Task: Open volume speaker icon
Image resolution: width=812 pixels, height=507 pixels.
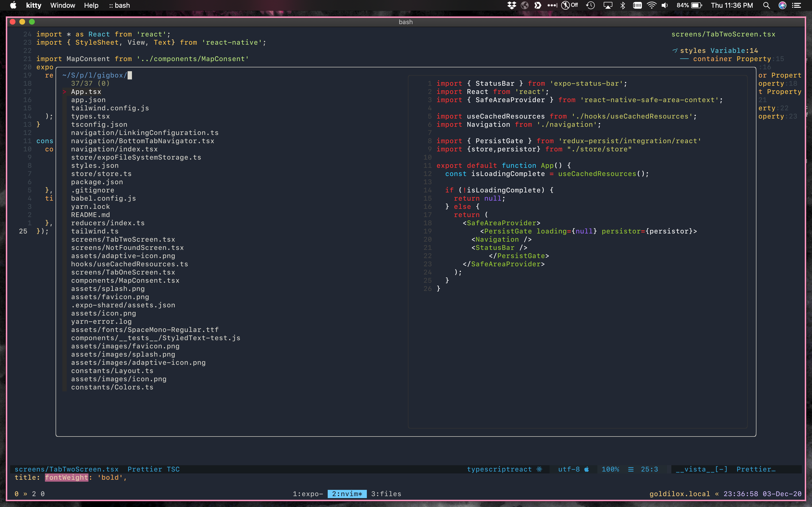Action: click(x=665, y=5)
